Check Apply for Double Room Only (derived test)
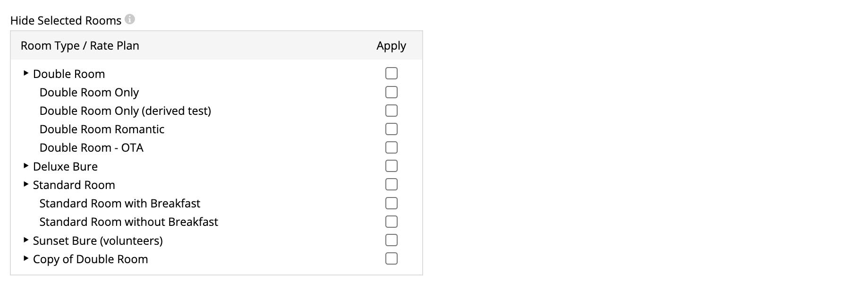 click(391, 111)
